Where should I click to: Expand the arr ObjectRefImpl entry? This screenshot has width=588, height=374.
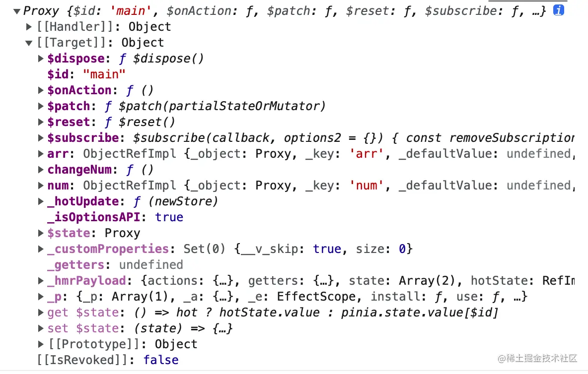click(41, 153)
